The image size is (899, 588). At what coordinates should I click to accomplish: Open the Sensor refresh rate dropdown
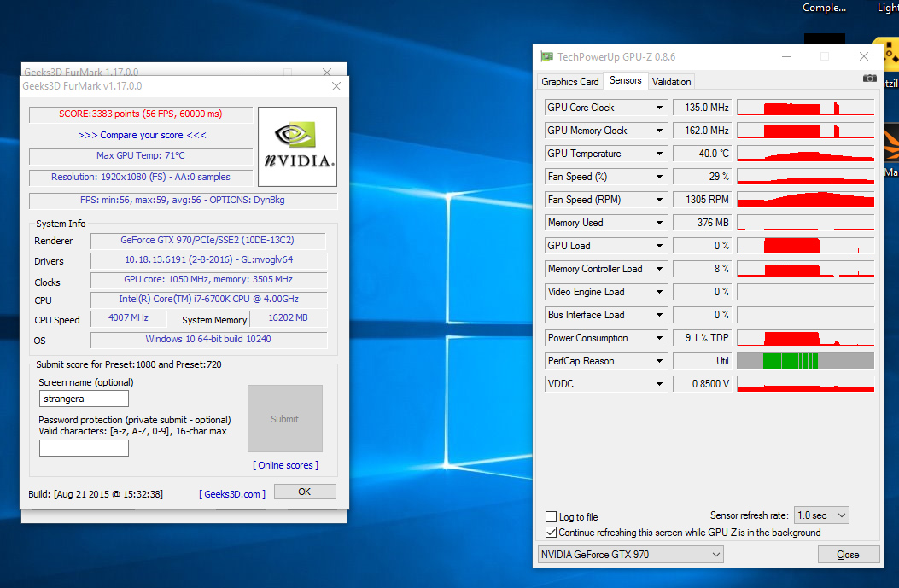click(821, 515)
